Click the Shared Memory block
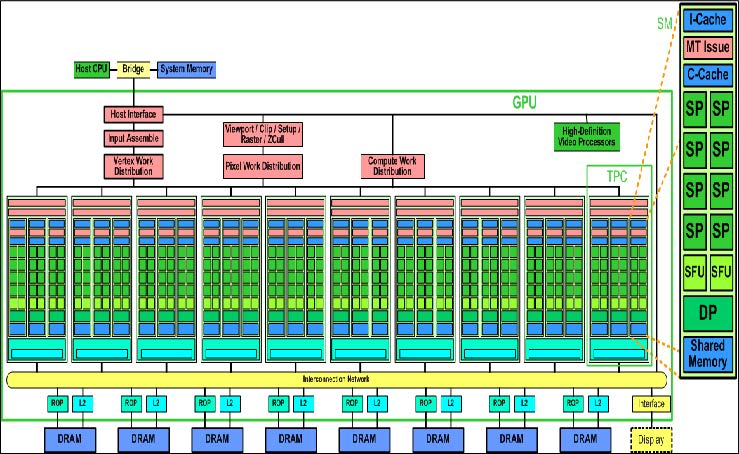The width and height of the screenshot is (739, 454). pyautogui.click(x=707, y=352)
